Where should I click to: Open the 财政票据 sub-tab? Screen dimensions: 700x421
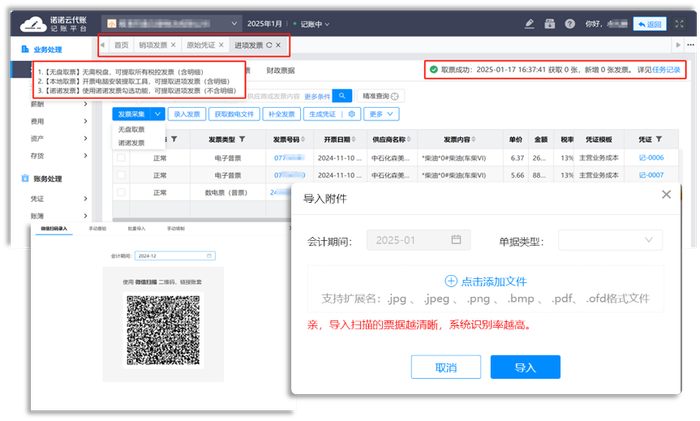tap(280, 71)
